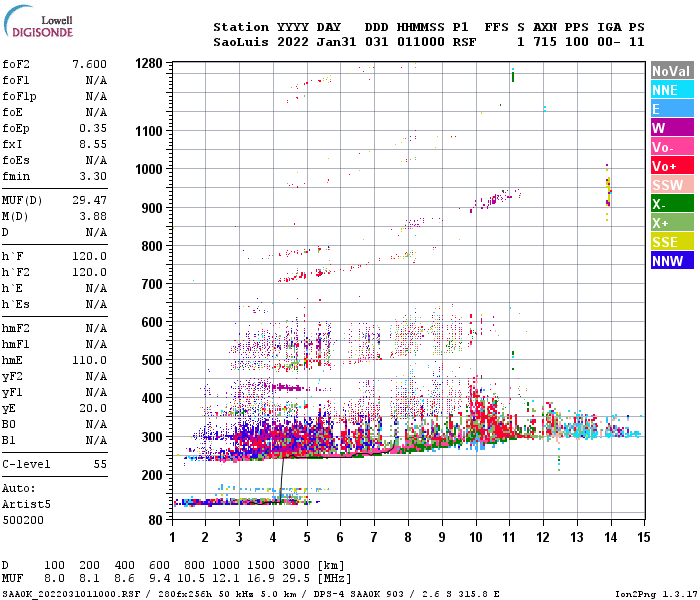Select the Vo+ red legend swatch
This screenshot has height=600, width=700.
(x=672, y=166)
